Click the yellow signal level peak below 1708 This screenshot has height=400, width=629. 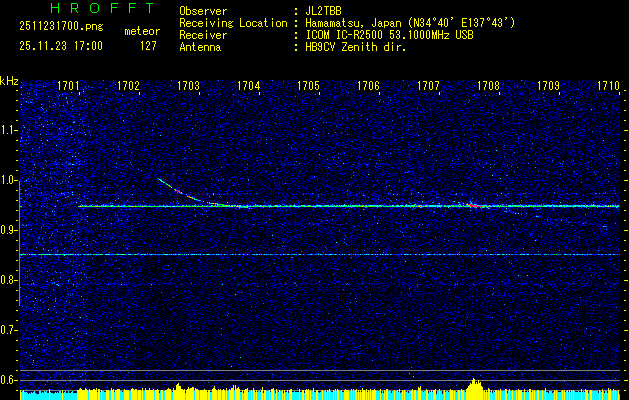(474, 385)
